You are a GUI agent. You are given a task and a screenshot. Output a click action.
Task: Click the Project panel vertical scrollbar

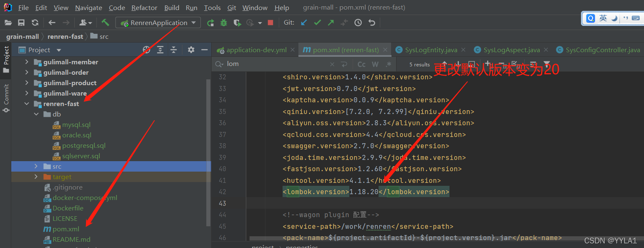click(209, 152)
